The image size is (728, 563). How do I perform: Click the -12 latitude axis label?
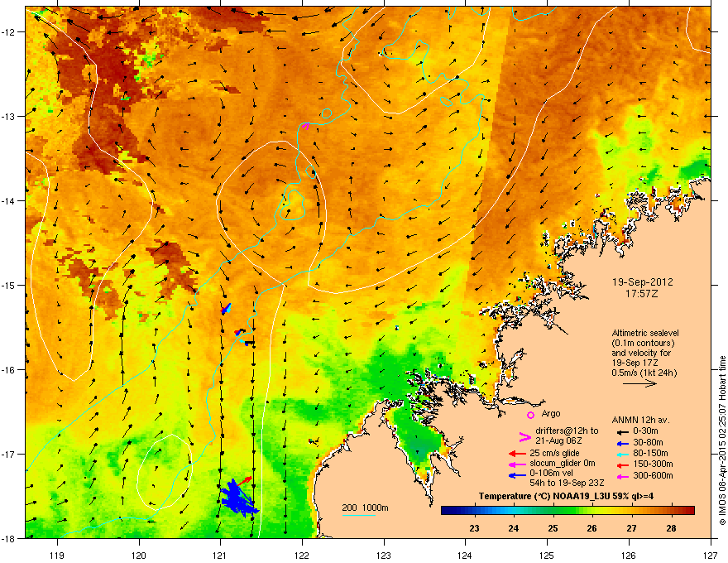coord(8,32)
